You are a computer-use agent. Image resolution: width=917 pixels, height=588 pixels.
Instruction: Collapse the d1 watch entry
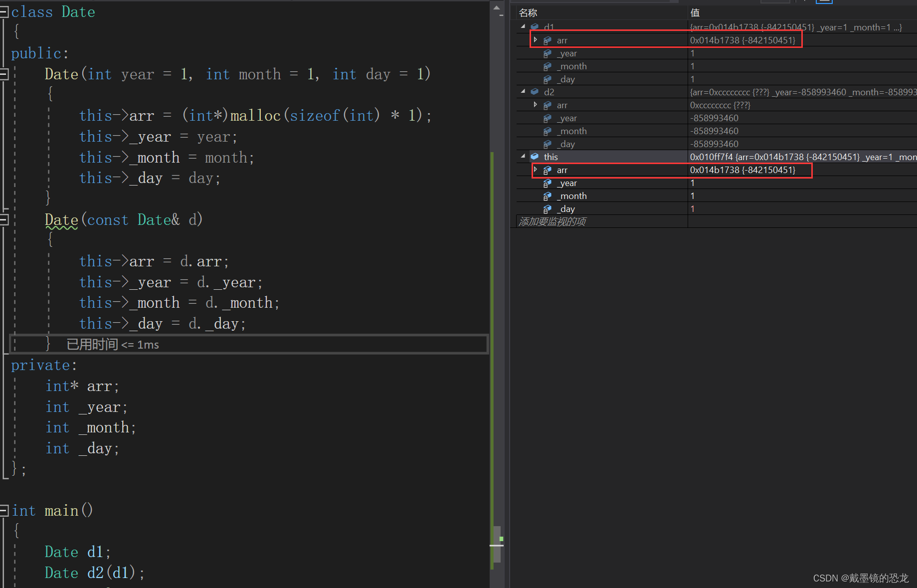[523, 26]
